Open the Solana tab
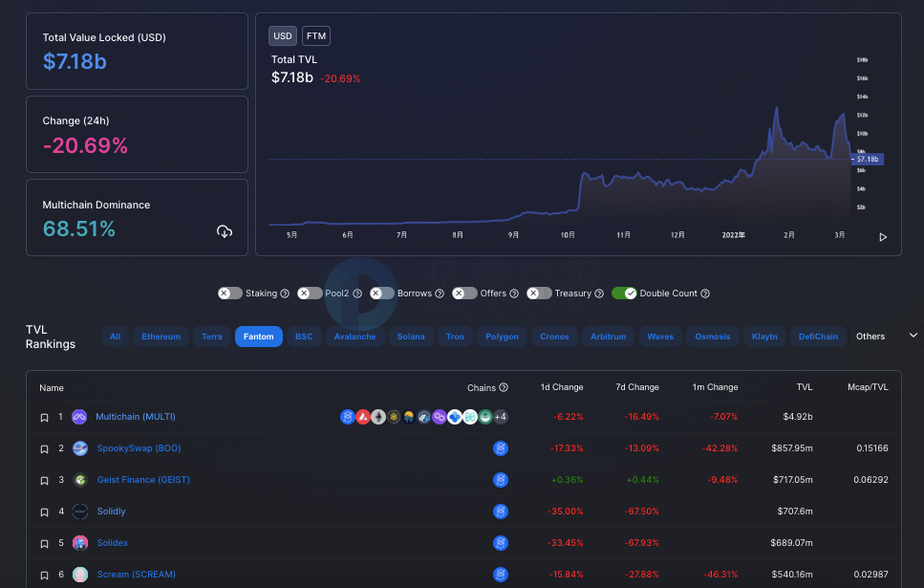924x588 pixels. coord(411,337)
